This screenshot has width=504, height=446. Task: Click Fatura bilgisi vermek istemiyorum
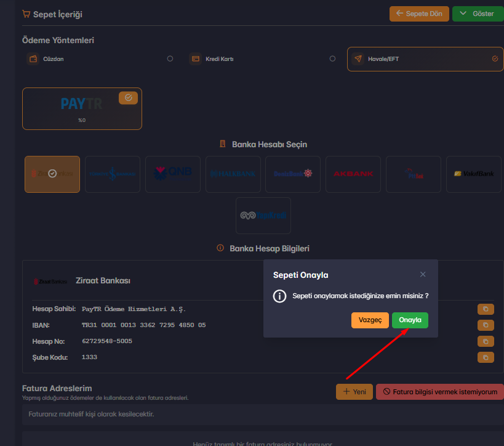click(x=440, y=392)
